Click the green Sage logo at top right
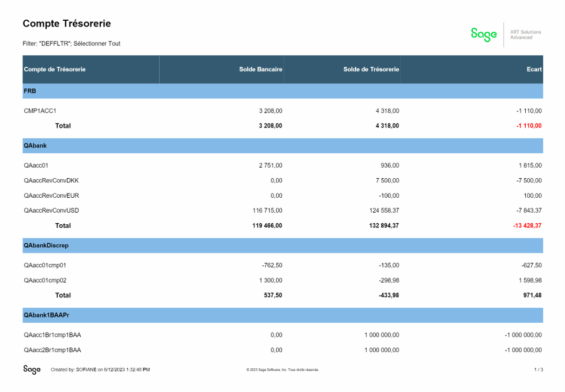 (x=483, y=34)
